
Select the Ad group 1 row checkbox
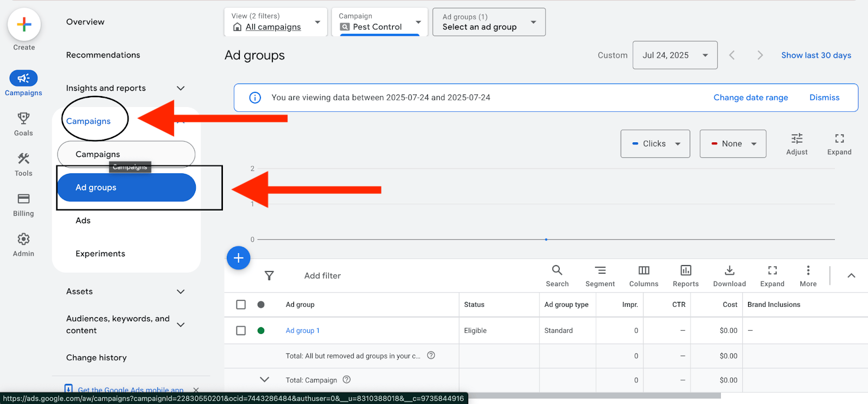(241, 331)
